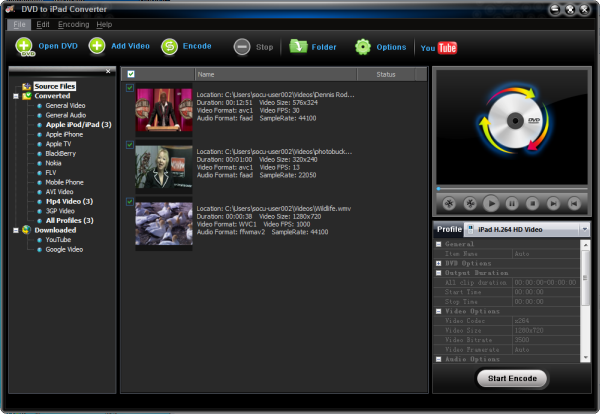This screenshot has height=414, width=600.
Task: Select the photobuck interview video thumbnail
Action: [164, 167]
